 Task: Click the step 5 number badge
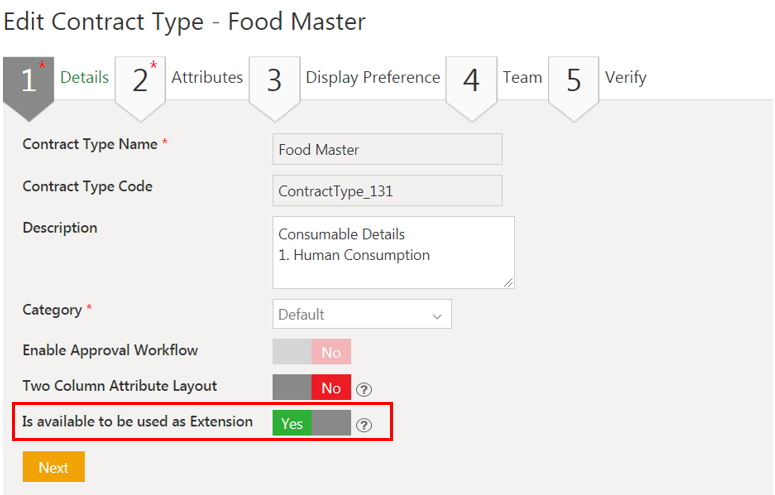point(574,81)
